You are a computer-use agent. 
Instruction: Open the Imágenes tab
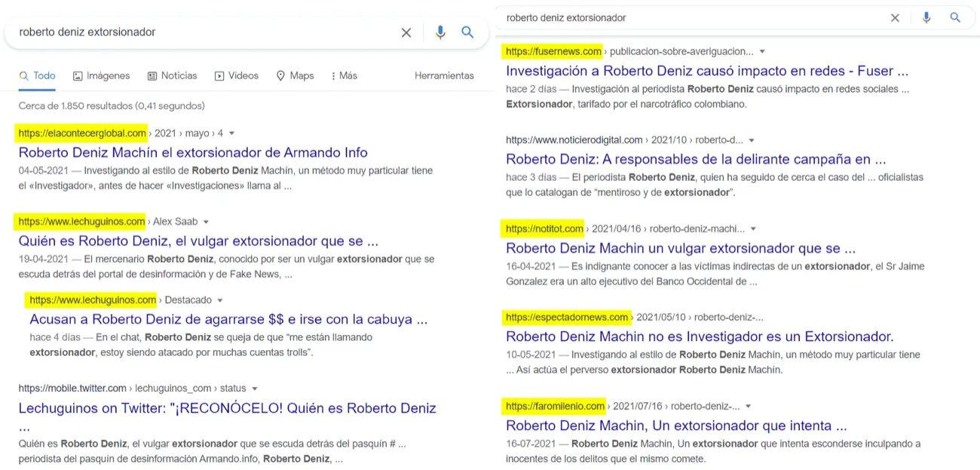[102, 75]
